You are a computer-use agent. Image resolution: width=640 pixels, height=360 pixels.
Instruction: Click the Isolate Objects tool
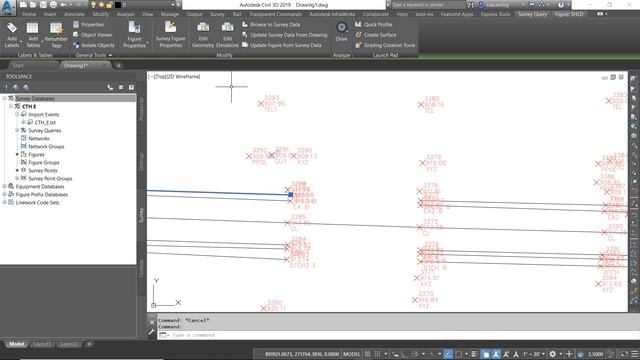tap(94, 45)
